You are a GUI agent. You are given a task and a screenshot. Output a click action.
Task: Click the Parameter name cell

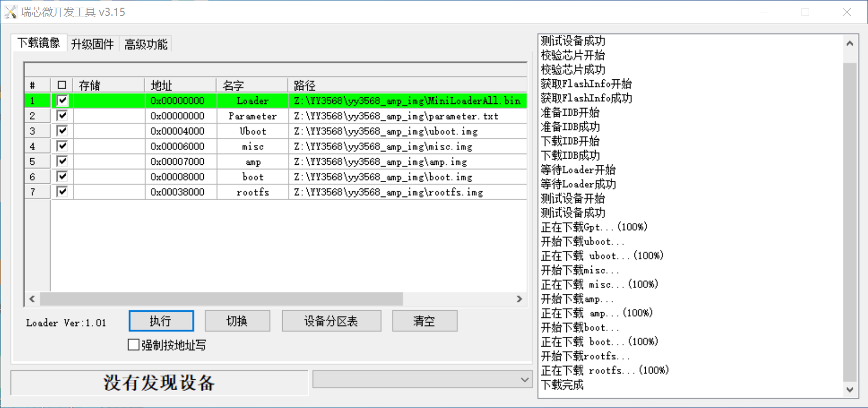252,116
